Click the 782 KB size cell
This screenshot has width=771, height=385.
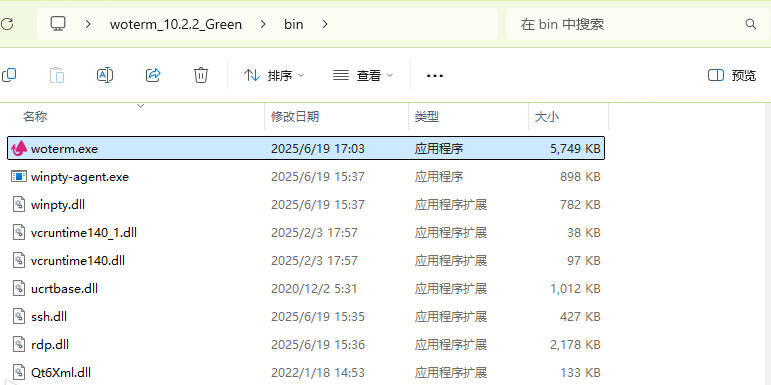(580, 205)
